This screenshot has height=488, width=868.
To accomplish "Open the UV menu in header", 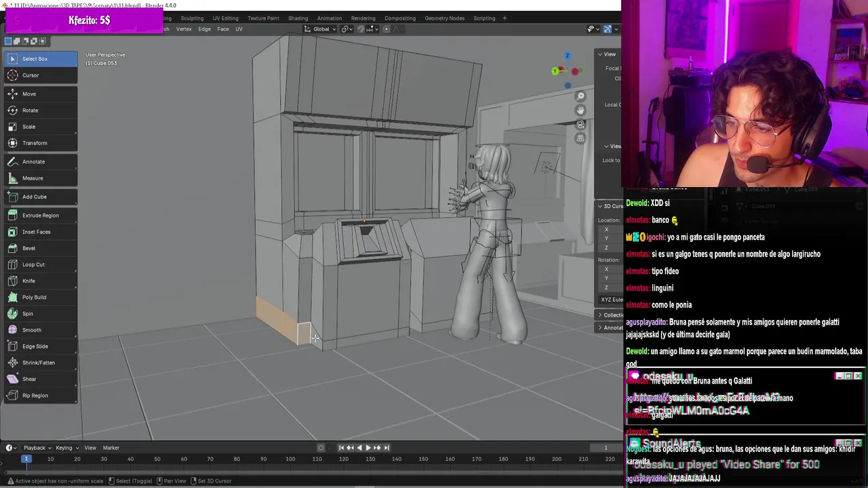I will click(239, 29).
